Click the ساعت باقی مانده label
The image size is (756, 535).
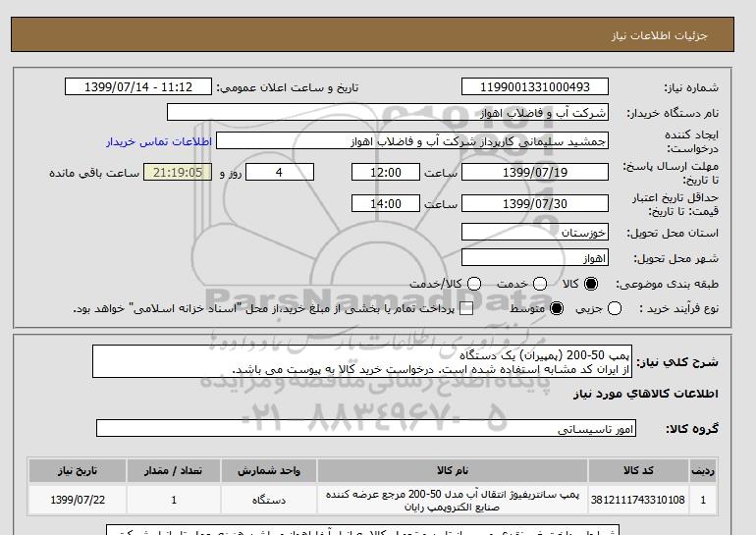pyautogui.click(x=94, y=173)
